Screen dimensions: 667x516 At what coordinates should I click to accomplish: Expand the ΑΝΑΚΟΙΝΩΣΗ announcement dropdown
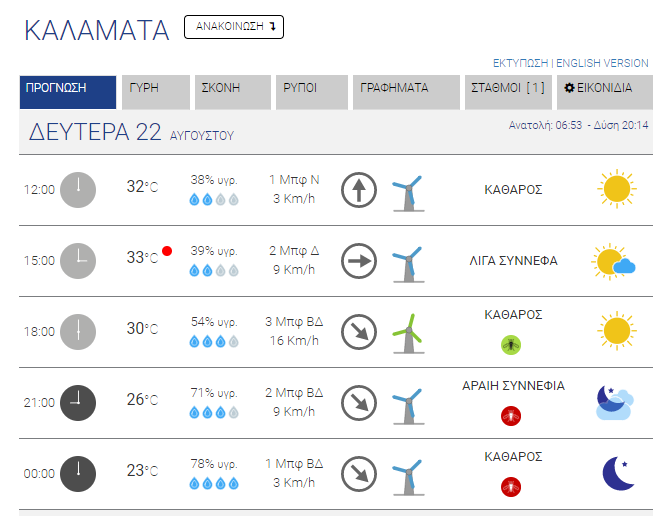point(234,27)
